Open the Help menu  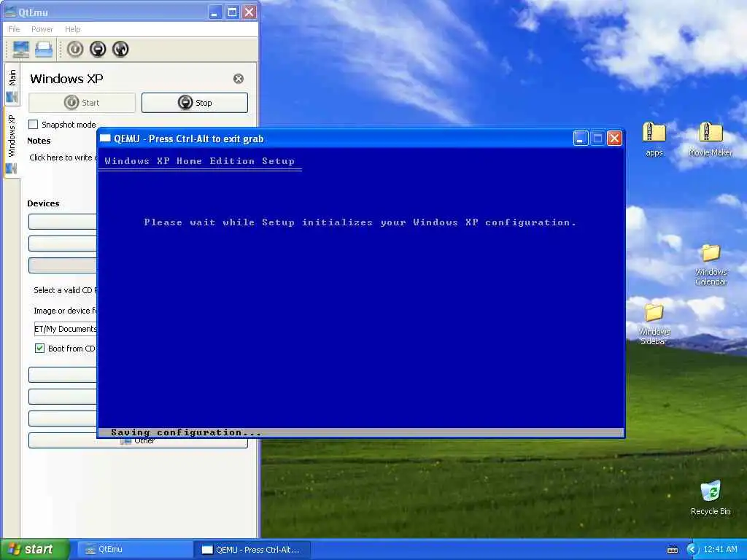72,29
